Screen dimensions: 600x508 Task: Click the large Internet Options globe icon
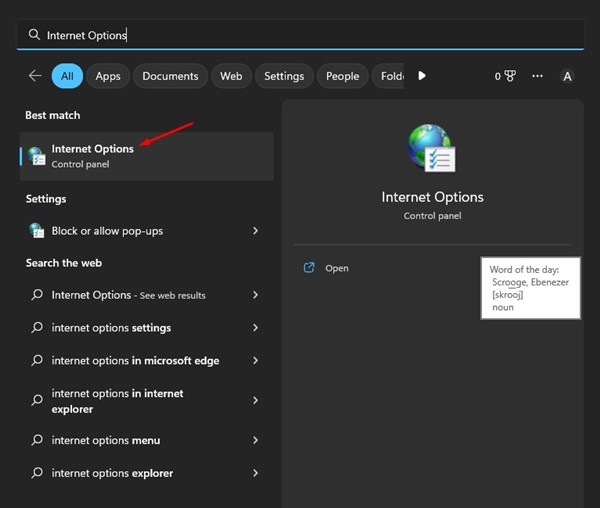pyautogui.click(x=431, y=149)
